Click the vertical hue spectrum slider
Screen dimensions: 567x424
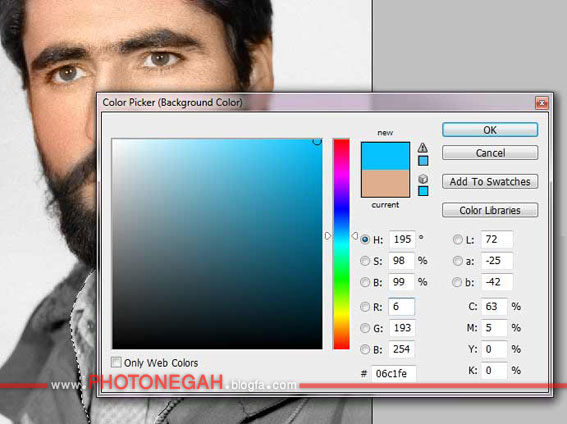[341, 244]
